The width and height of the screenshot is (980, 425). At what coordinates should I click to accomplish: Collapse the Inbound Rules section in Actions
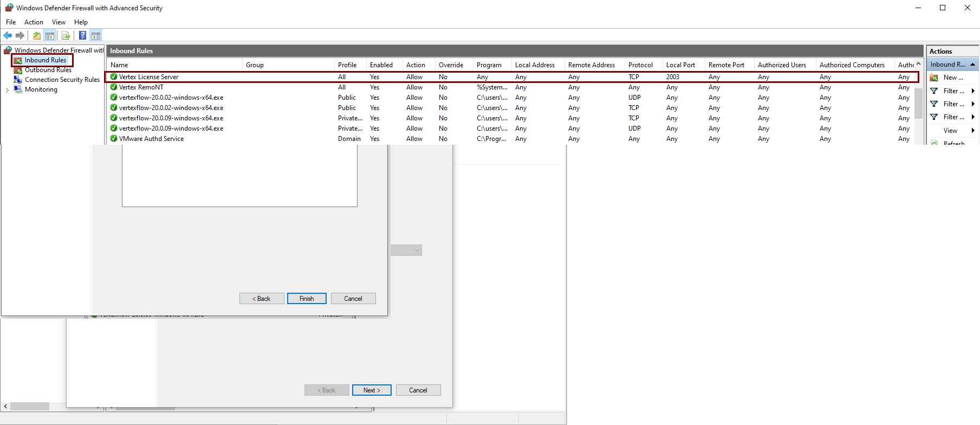click(972, 65)
